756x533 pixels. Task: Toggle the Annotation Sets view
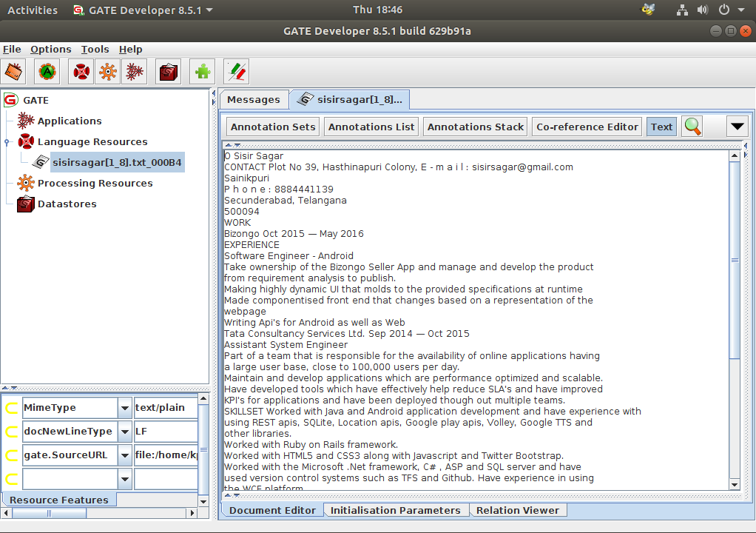[273, 127]
